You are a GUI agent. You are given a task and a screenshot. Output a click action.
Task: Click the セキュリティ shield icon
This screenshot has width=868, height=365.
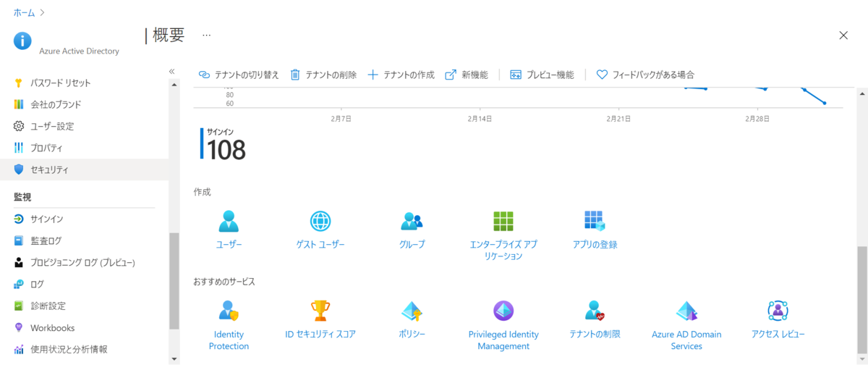[19, 169]
